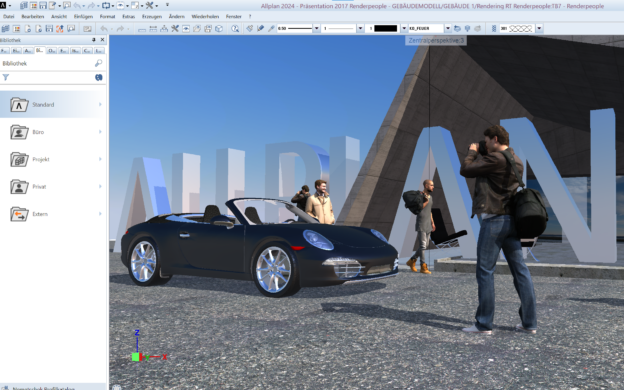Open the Extras menu
The image size is (624, 390).
click(129, 16)
